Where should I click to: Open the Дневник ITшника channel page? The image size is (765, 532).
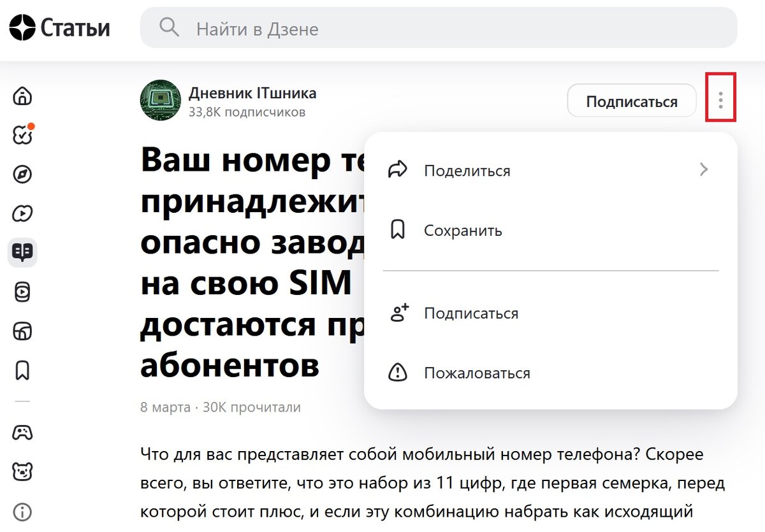tap(252, 92)
